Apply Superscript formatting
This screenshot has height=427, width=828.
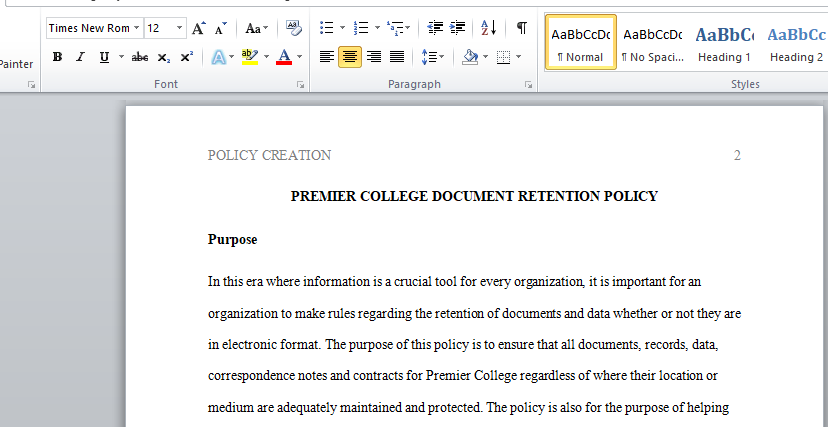[x=186, y=57]
